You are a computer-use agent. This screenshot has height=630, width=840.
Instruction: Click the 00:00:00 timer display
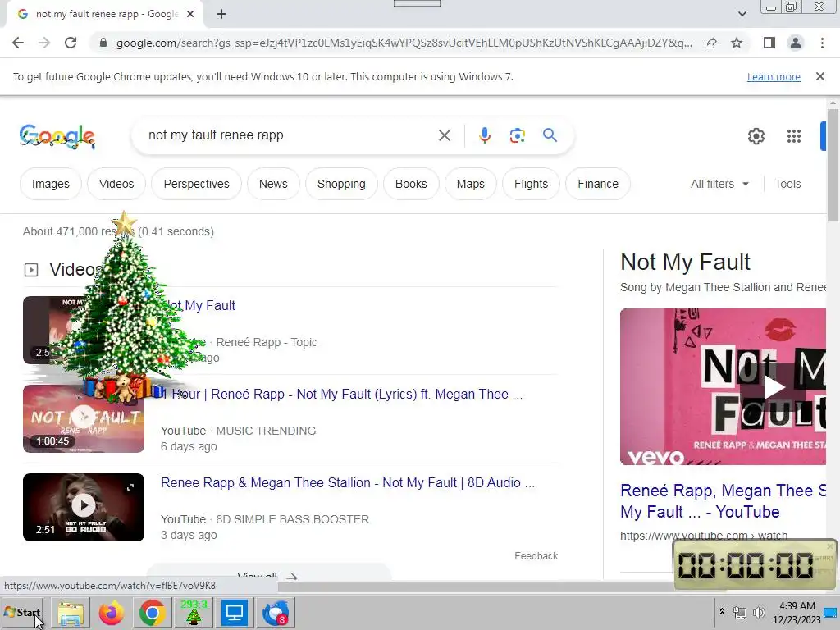pos(745,565)
